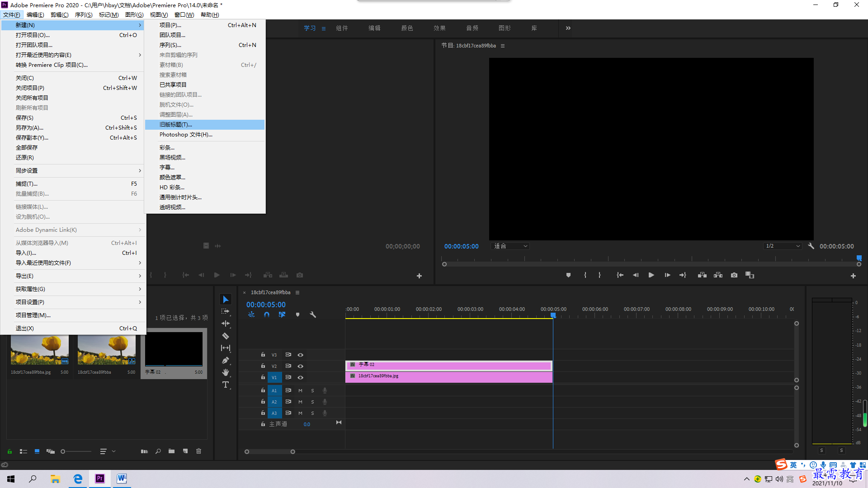Play the program monitor
Viewport: 868px width, 488px height.
click(x=651, y=275)
